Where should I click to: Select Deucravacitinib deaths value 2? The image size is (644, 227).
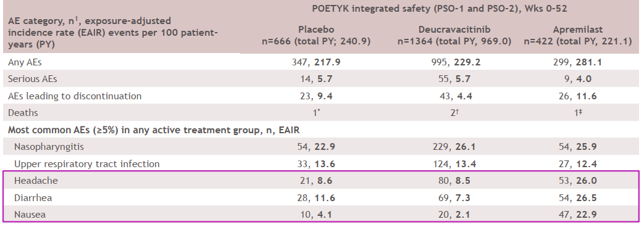click(x=454, y=112)
